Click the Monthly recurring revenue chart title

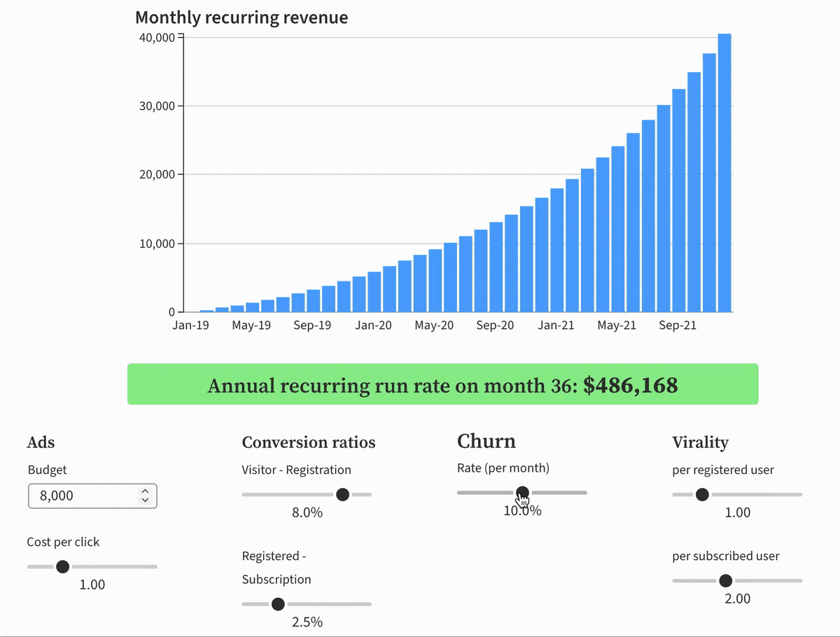pyautogui.click(x=241, y=17)
